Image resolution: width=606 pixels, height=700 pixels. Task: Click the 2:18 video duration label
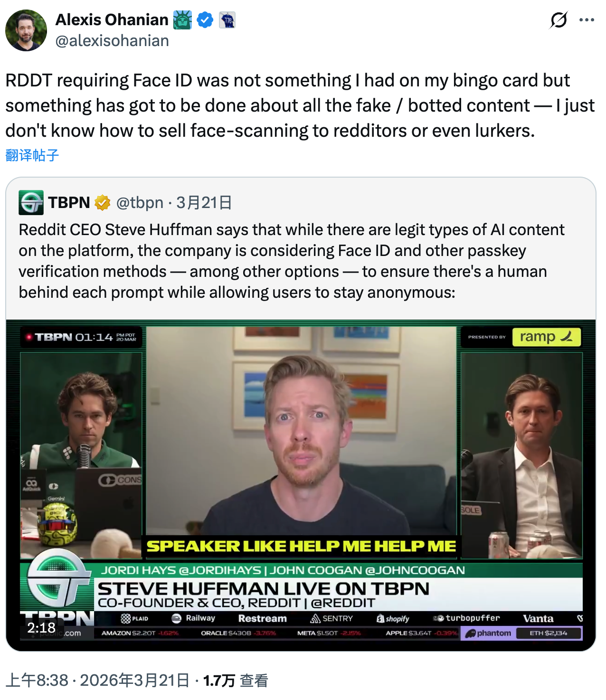tap(41, 628)
